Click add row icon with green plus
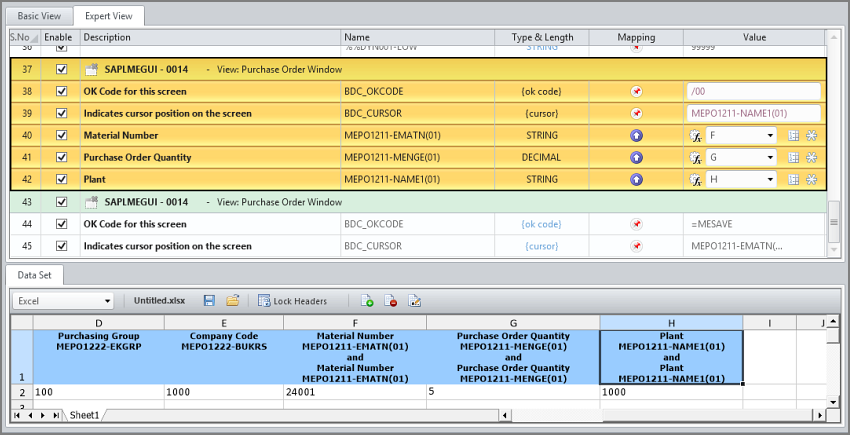The image size is (850, 435). click(367, 300)
